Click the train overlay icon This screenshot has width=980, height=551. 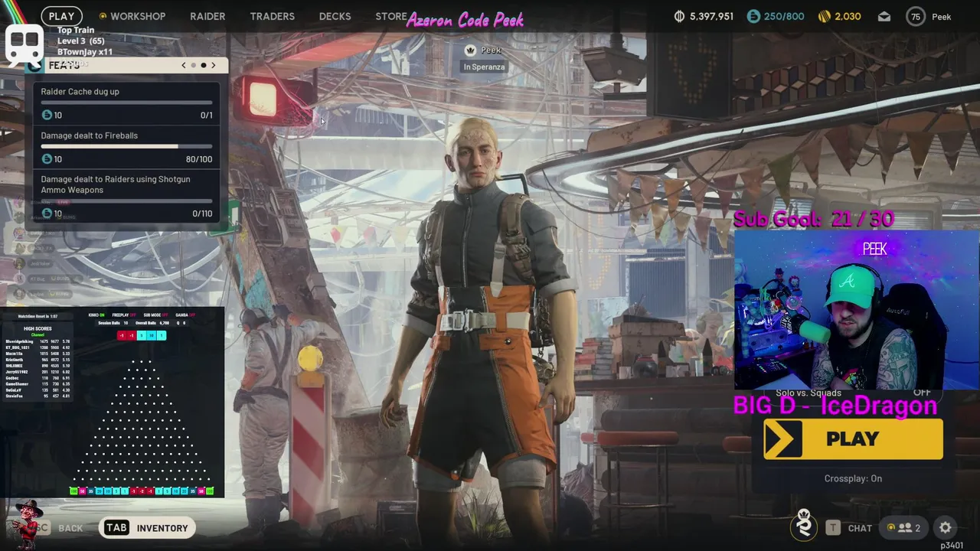[24, 44]
